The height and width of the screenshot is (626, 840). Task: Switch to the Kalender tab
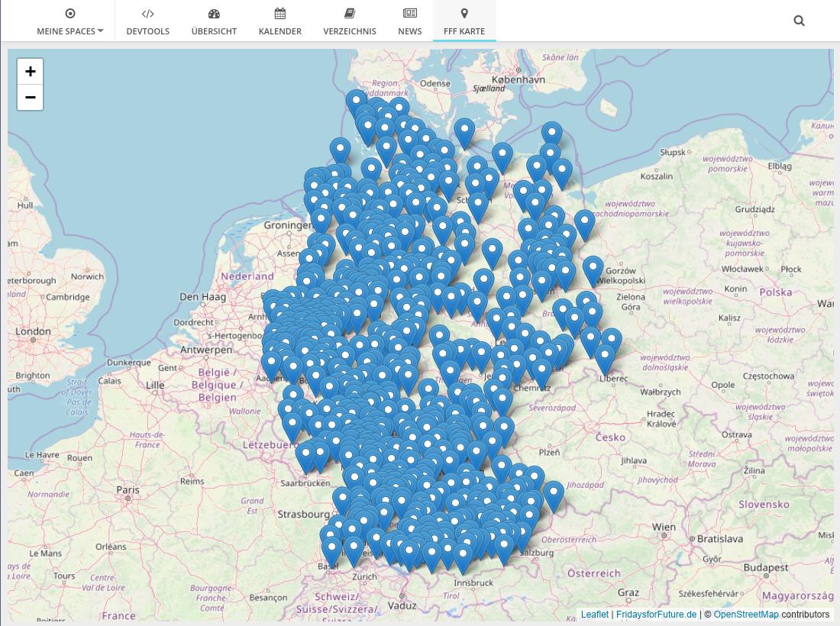point(279,21)
